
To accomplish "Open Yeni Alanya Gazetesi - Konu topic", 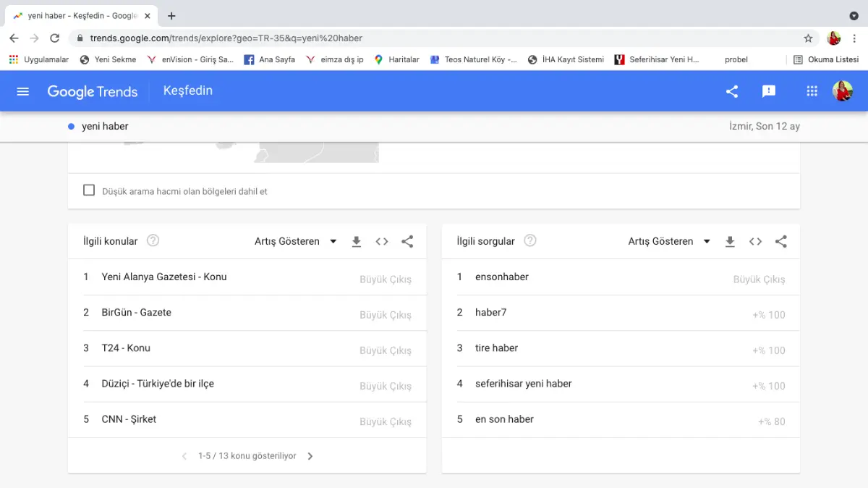I will pos(164,277).
